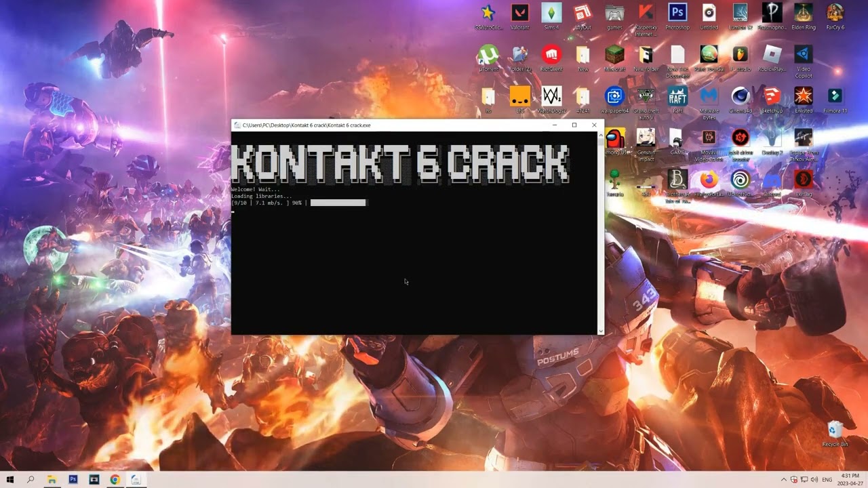Select the Cinema4d desktop icon

coord(741,100)
